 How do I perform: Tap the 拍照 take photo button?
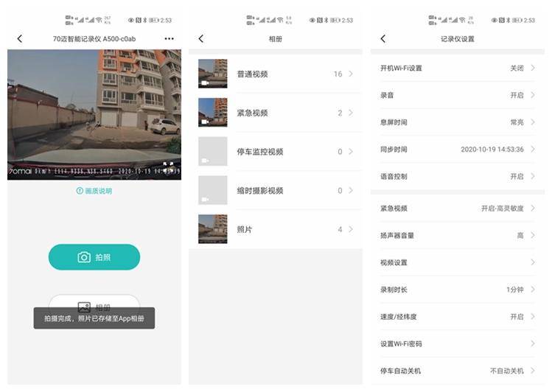click(x=94, y=257)
